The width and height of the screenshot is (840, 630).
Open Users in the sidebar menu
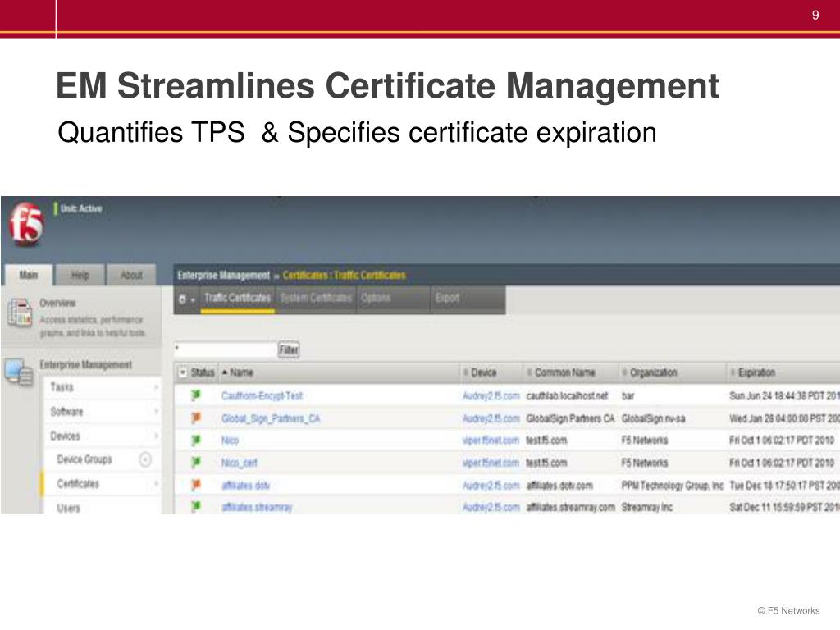coord(69,508)
